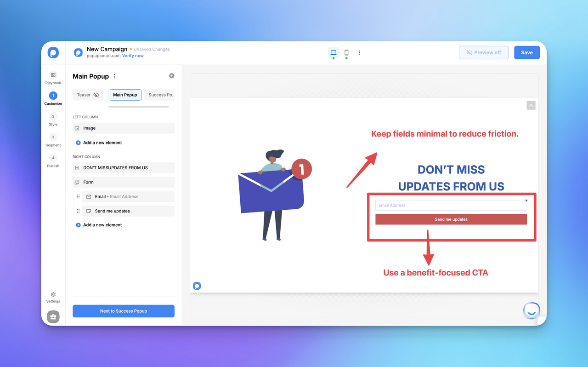Open the Main Popup options menu
Image resolution: width=588 pixels, height=367 pixels.
pos(114,76)
